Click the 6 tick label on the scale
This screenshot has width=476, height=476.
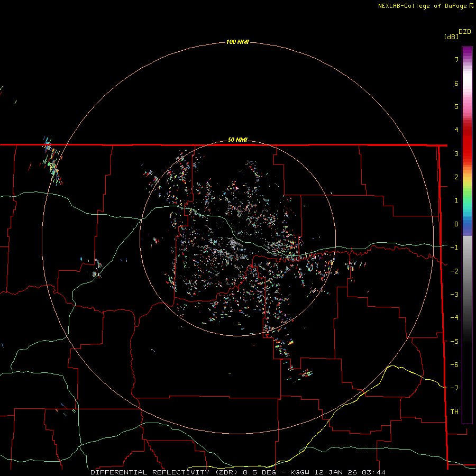click(456, 83)
